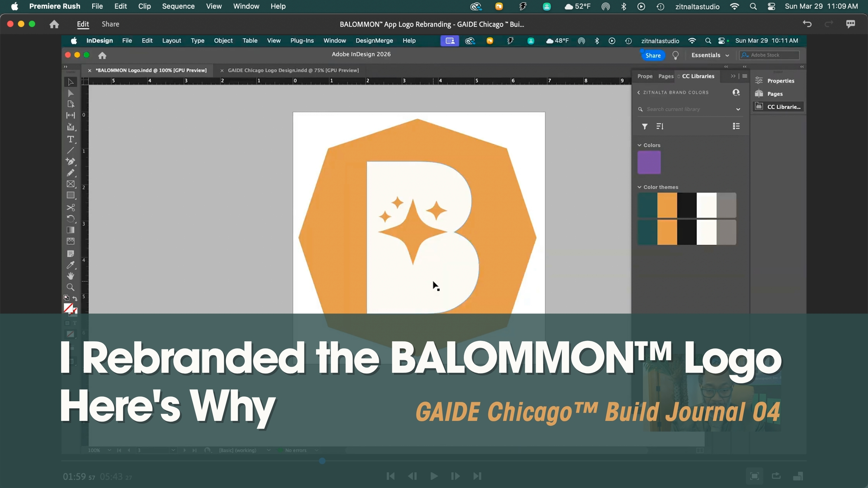Click the blue playhead on the scrubber
This screenshot has height=488, width=868.
(x=322, y=461)
